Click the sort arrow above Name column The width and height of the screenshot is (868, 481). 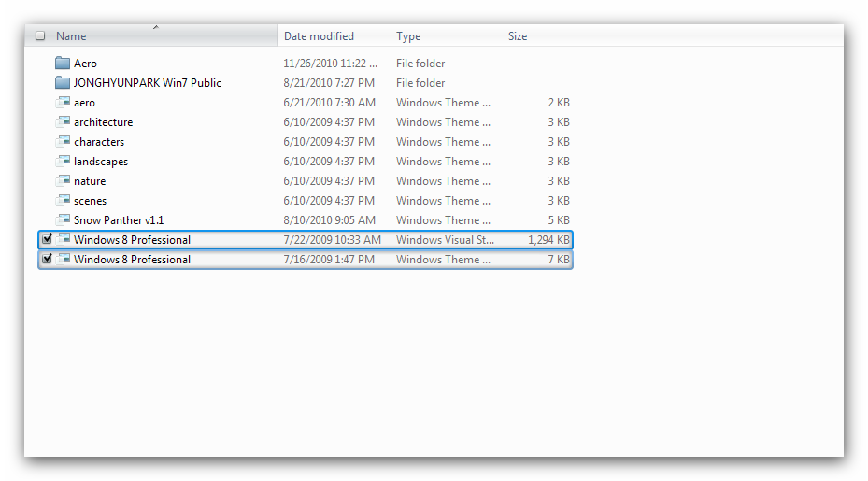(x=155, y=26)
